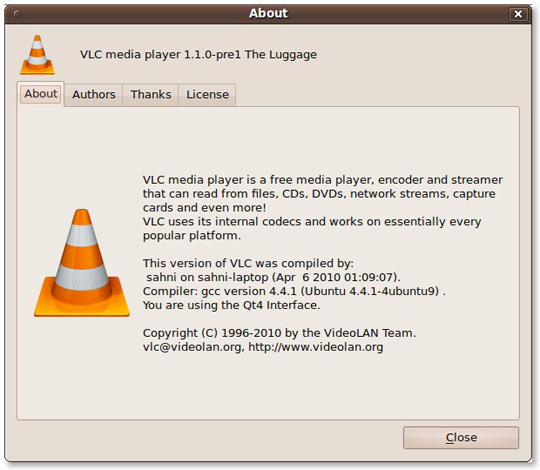
Task: Close the About window with the X
Action: point(518,14)
